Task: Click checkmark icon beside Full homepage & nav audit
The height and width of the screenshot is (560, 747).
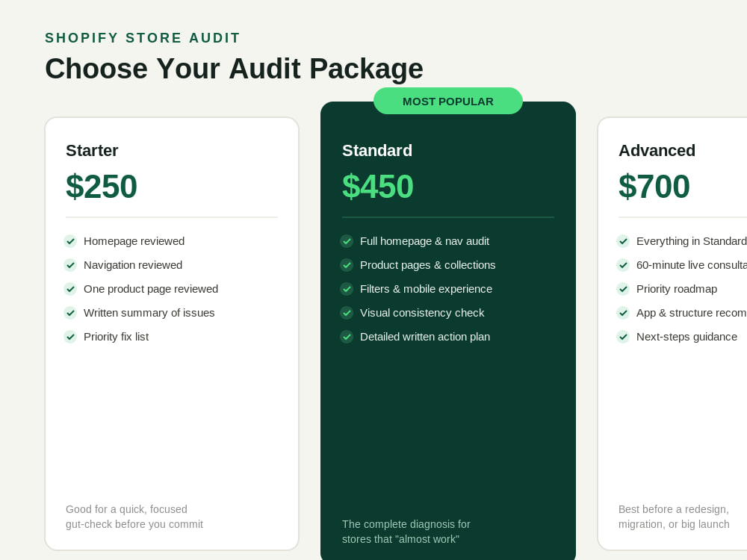Action: (347, 241)
